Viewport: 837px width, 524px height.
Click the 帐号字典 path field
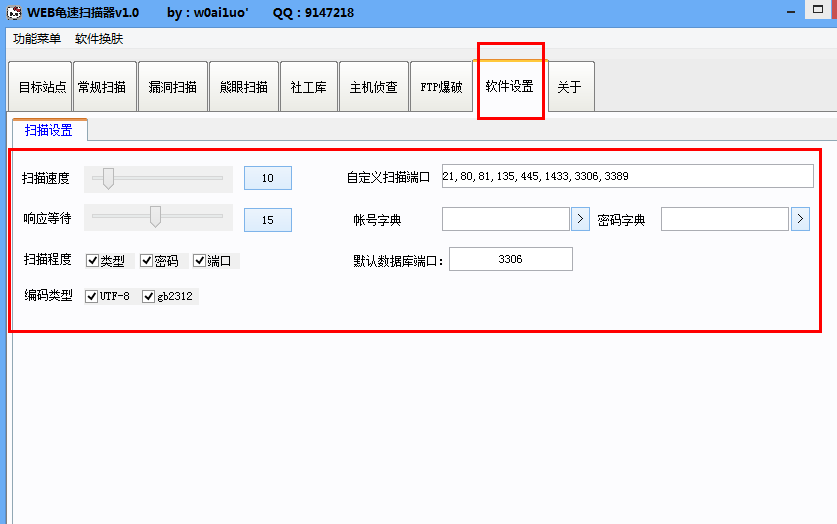[506, 219]
